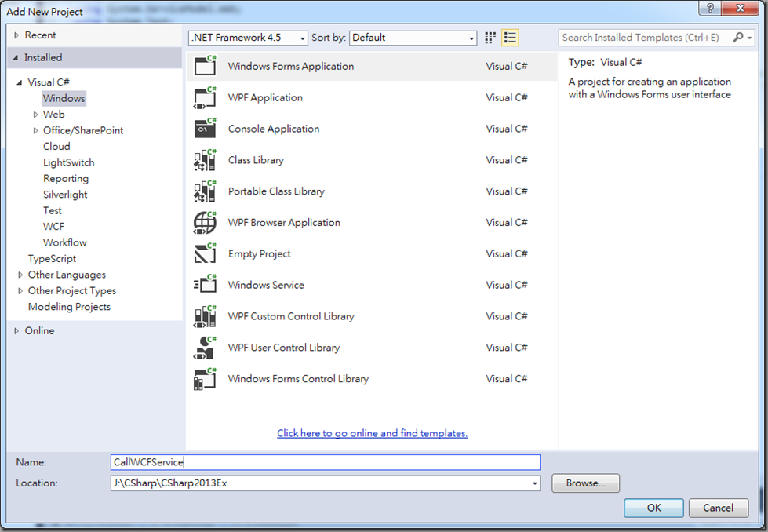The height and width of the screenshot is (532, 768).
Task: Click the Class Library template icon
Action: pos(205,160)
